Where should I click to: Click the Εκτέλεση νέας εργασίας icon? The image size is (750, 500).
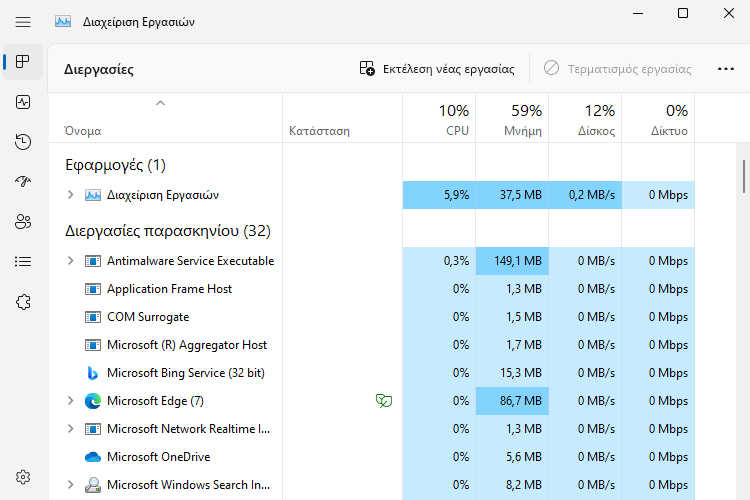367,68
